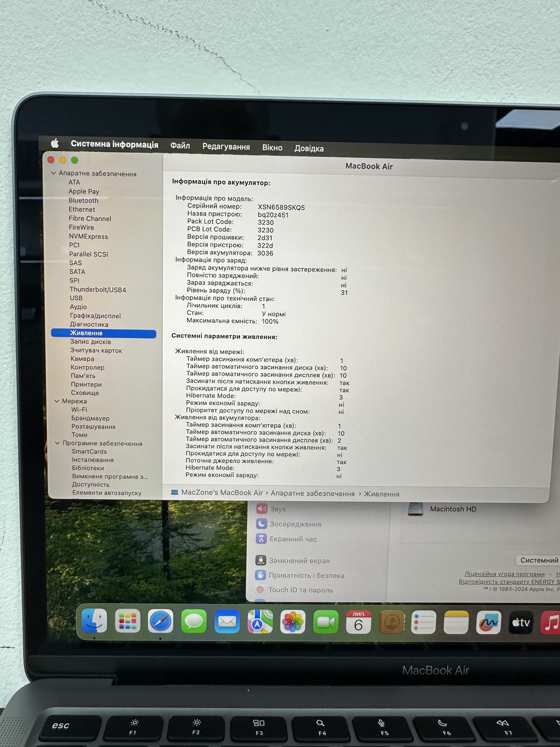Image resolution: width=560 pixels, height=747 pixels.
Task: Select Принтери in the sidebar
Action: (86, 384)
